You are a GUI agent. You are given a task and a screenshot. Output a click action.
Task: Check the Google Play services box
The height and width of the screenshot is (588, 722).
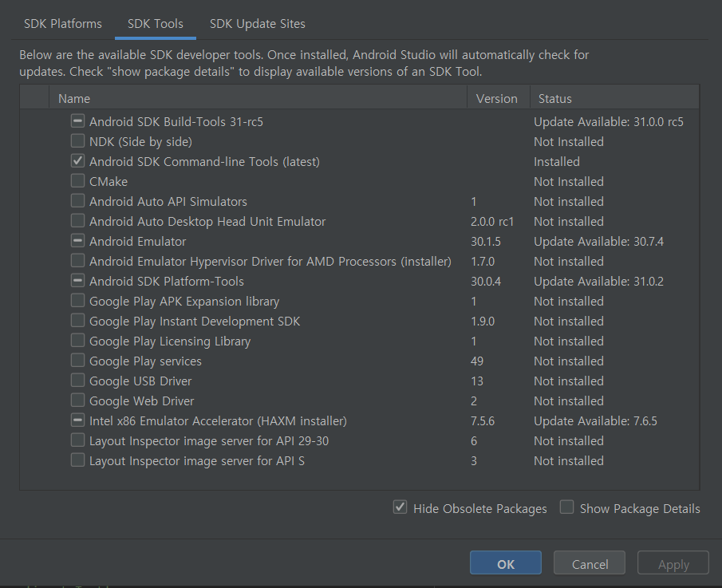point(78,361)
